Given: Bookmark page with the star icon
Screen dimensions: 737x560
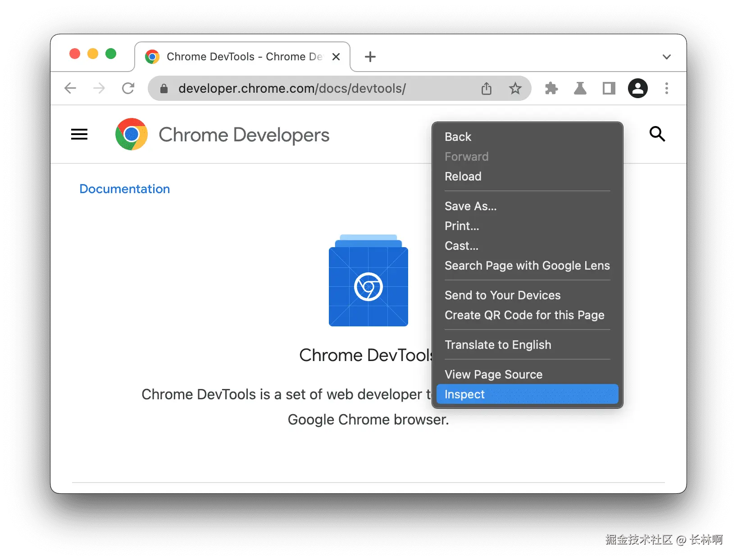Looking at the screenshot, I should coord(515,88).
